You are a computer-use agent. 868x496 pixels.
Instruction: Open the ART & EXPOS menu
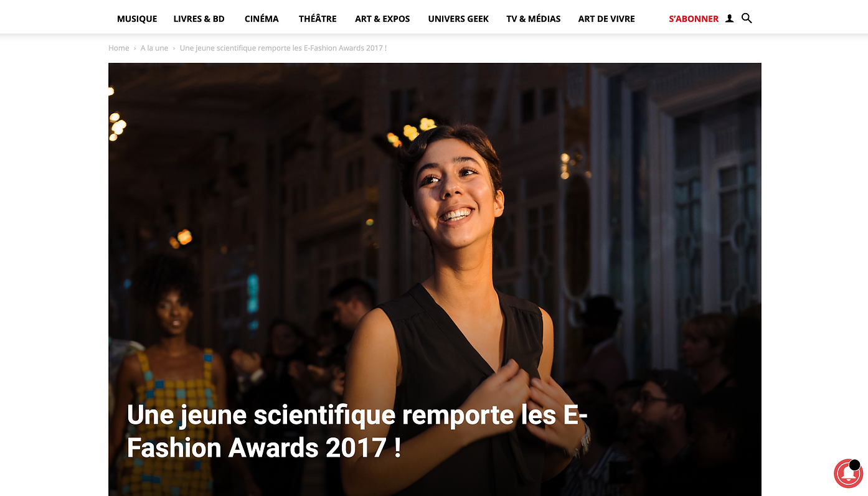pos(382,19)
